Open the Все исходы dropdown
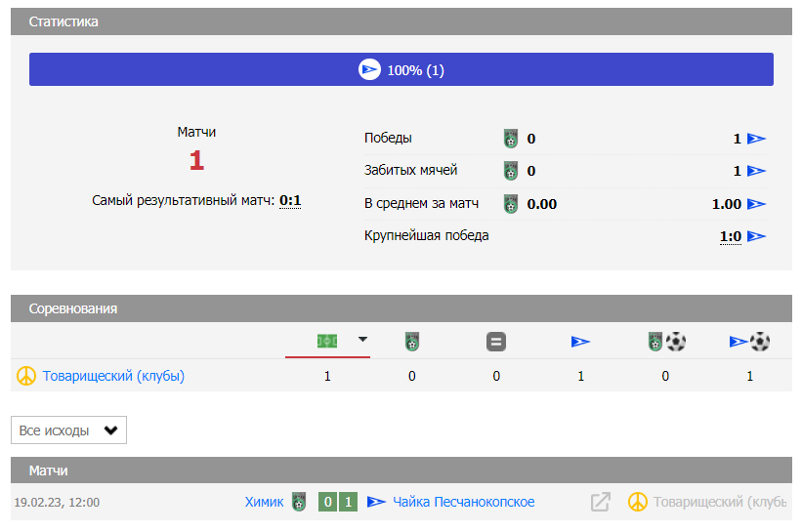Viewport: 802px width, 532px height. click(68, 430)
